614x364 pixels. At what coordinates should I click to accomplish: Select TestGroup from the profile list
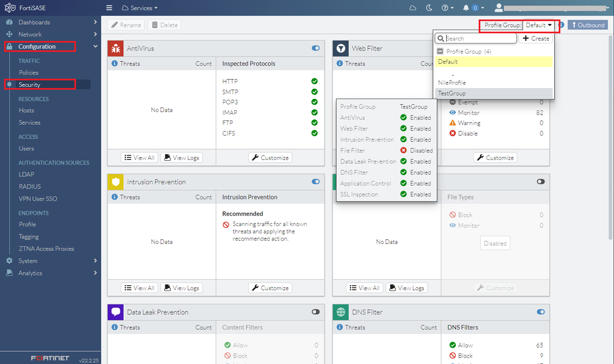(x=453, y=93)
